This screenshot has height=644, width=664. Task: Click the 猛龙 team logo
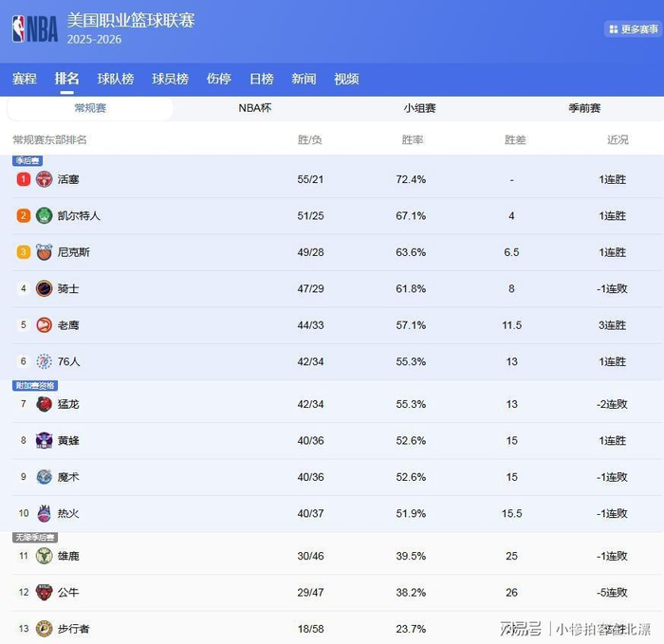pos(44,404)
